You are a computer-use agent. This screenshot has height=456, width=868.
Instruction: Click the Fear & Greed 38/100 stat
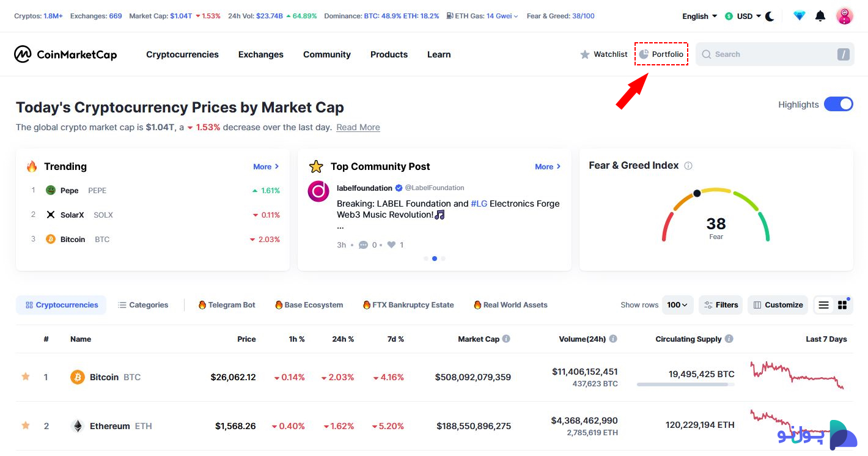[561, 16]
